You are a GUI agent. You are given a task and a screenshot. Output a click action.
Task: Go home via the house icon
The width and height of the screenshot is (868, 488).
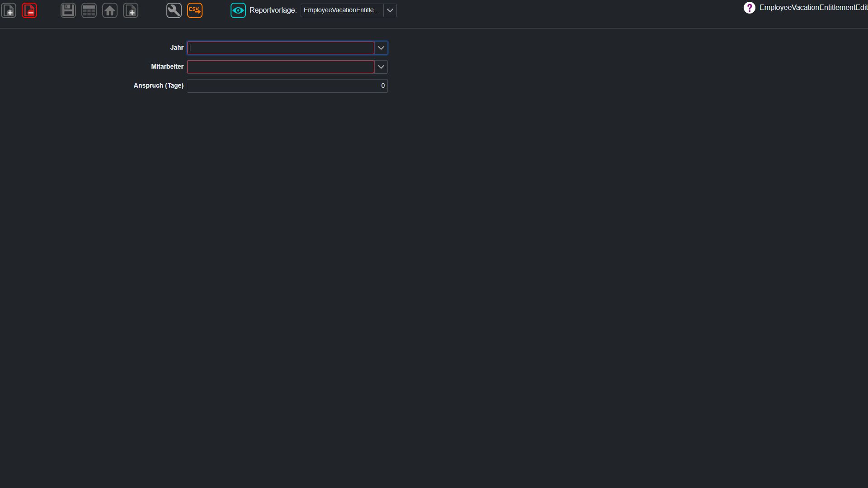coord(110,10)
